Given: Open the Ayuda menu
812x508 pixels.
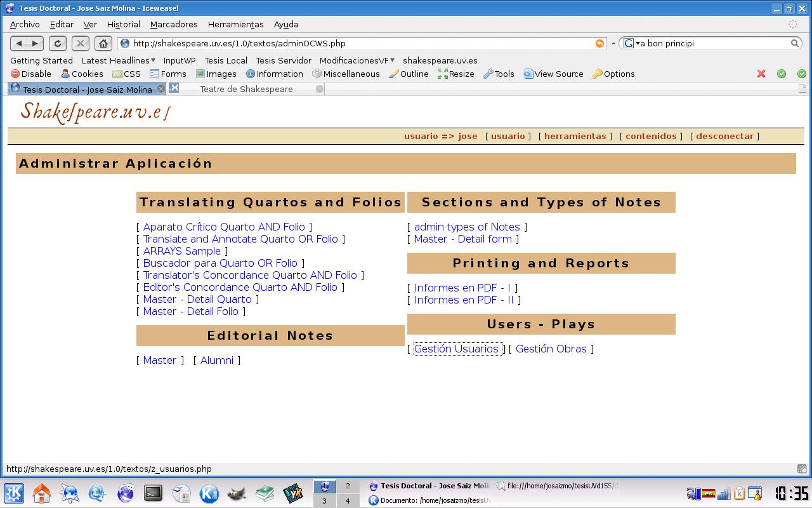Looking at the screenshot, I should tap(286, 24).
